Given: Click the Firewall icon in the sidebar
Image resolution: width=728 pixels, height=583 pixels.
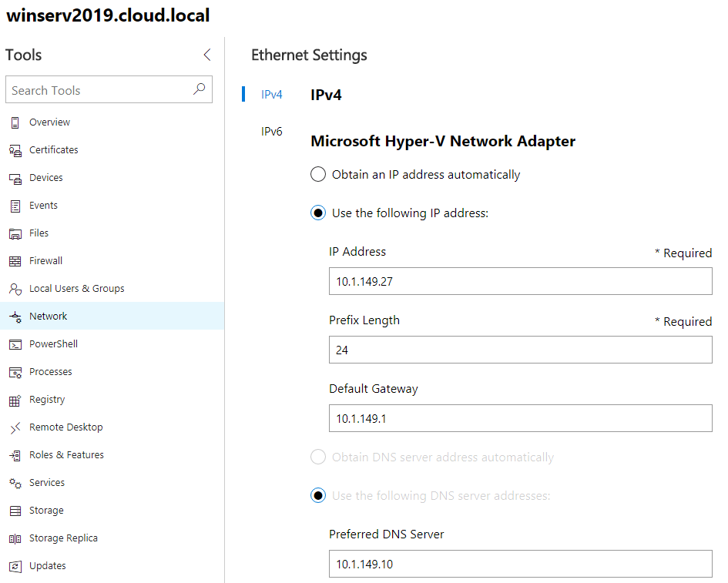Looking at the screenshot, I should coord(15,261).
